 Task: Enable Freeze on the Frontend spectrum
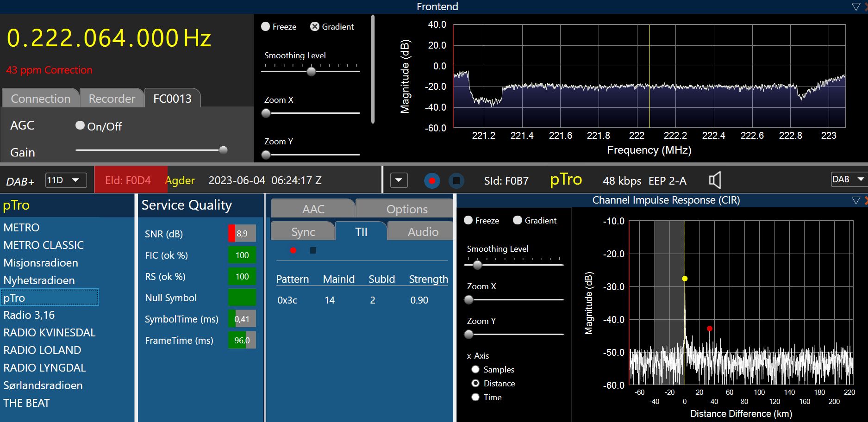pyautogui.click(x=266, y=27)
